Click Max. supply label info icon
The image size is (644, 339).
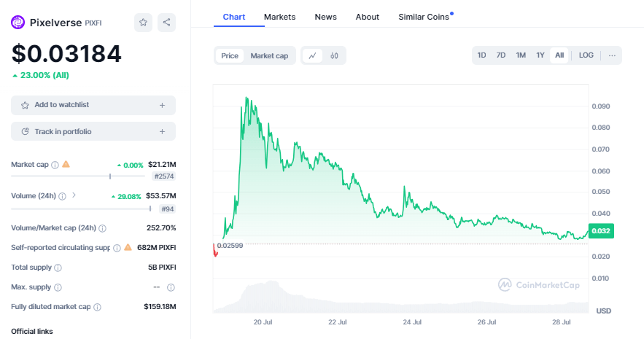point(58,288)
